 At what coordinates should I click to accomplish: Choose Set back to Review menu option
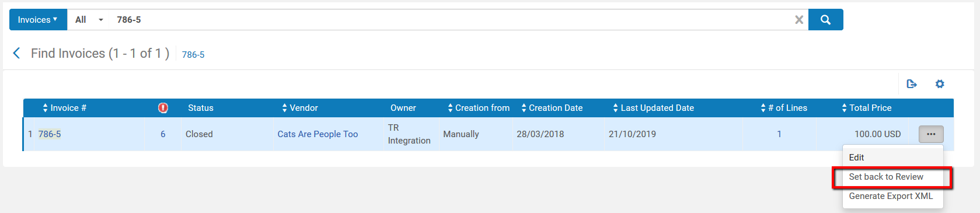(892, 177)
